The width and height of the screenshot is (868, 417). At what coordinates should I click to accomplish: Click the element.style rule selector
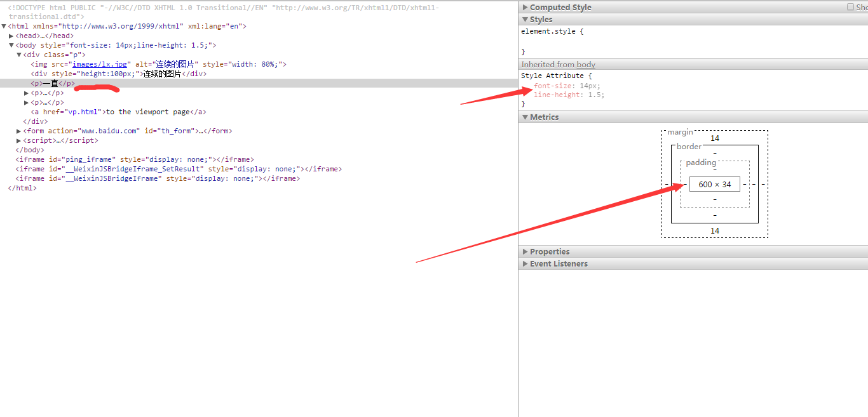pos(550,31)
